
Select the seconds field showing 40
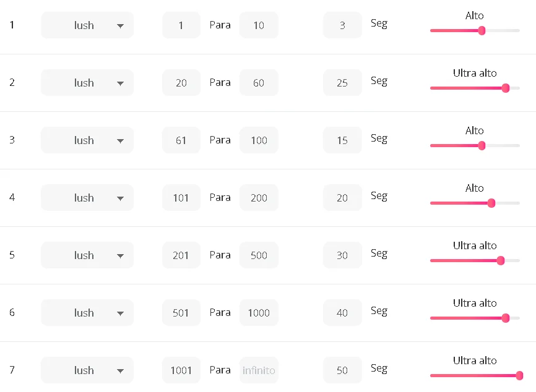pyautogui.click(x=342, y=313)
